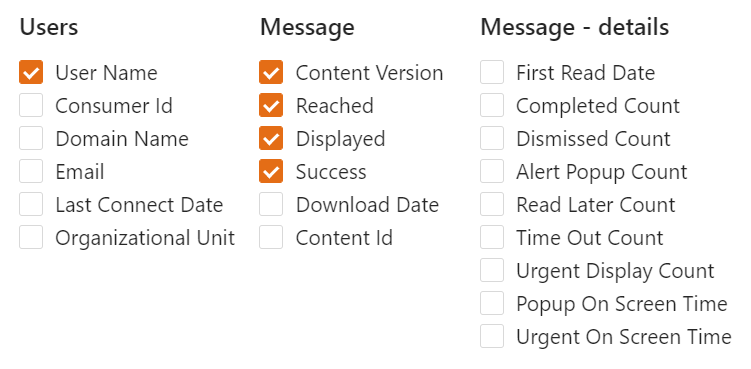This screenshot has height=369, width=751.
Task: Enable the Read Later Count checkbox
Action: tap(492, 205)
